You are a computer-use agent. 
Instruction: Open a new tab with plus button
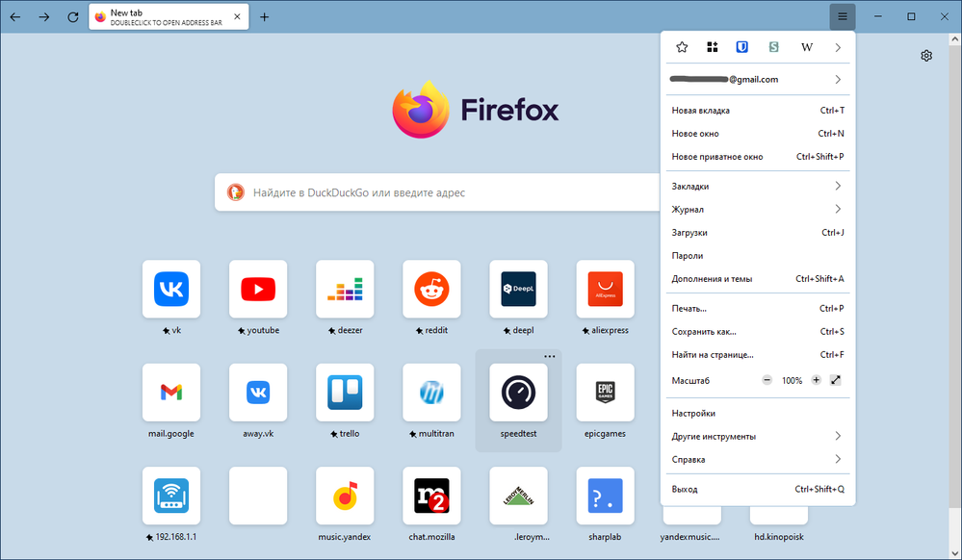(x=265, y=16)
